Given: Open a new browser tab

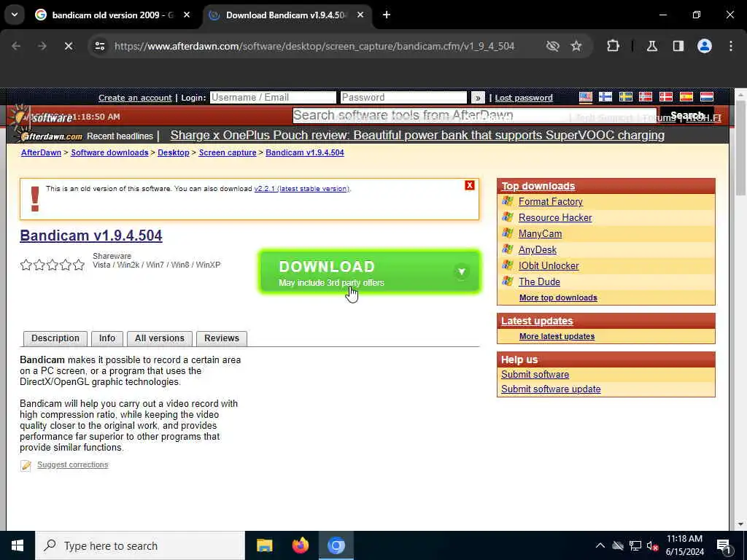Looking at the screenshot, I should click(387, 15).
